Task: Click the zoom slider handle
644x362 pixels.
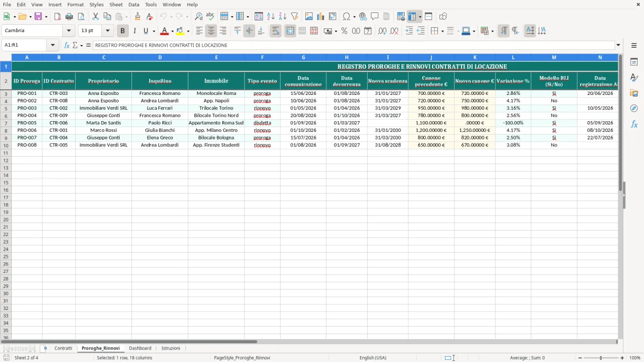Action: 601,358
